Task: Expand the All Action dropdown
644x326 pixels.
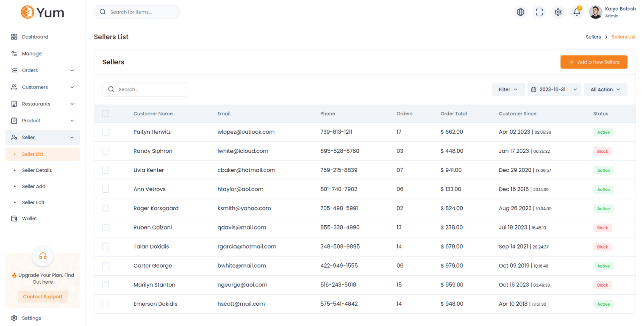Action: click(x=605, y=89)
